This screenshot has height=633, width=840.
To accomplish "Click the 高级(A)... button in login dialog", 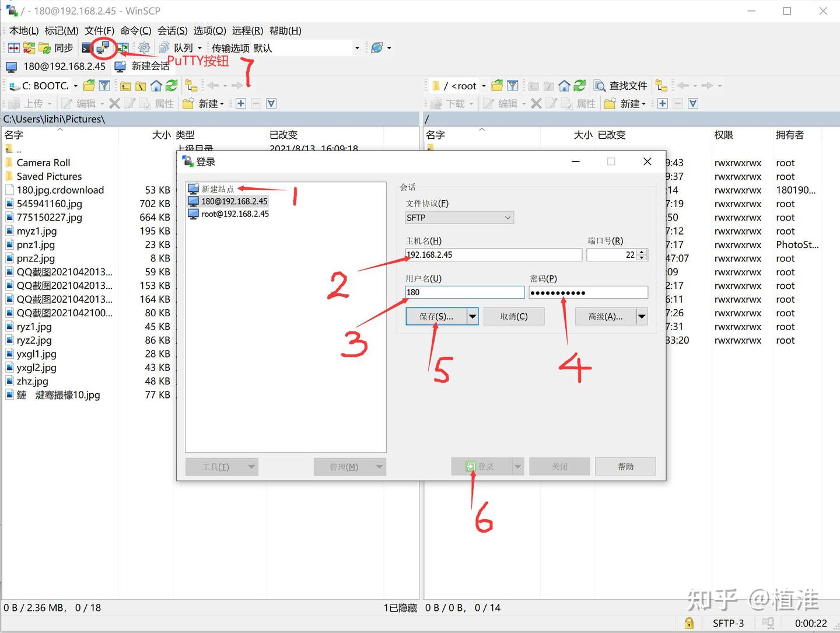I will [605, 316].
